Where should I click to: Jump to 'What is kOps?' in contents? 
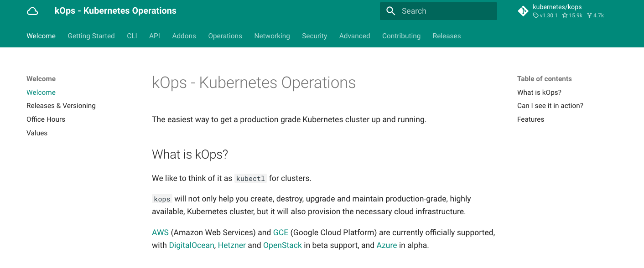pos(539,93)
